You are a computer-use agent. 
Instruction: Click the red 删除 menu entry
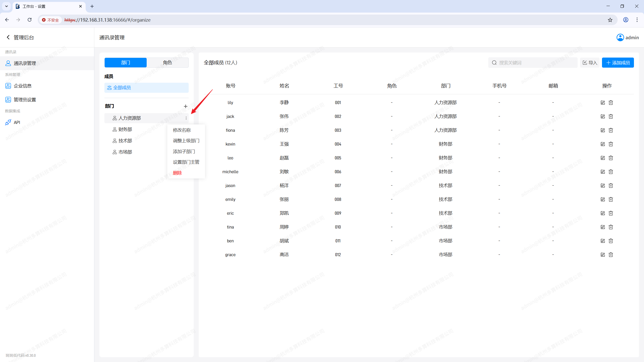tap(177, 173)
